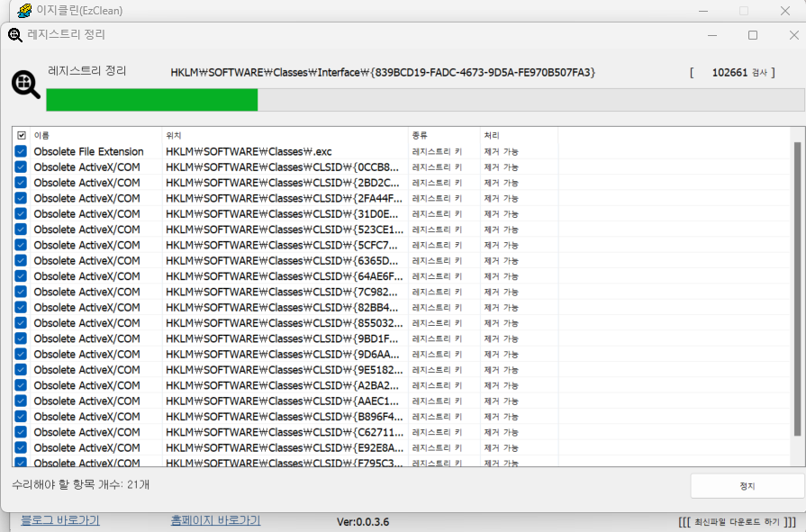Uncheck the checkbox for CLSID {AAEC1... row
Screen dimensions: 806x532
[x=21, y=401]
